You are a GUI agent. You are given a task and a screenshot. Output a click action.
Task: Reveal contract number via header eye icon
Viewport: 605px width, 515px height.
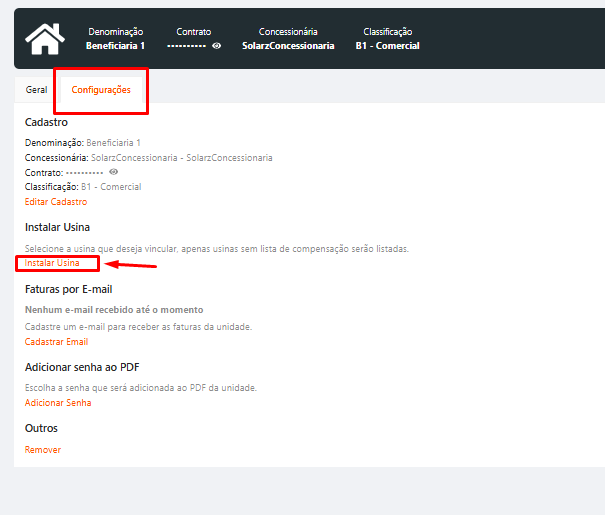click(217, 46)
